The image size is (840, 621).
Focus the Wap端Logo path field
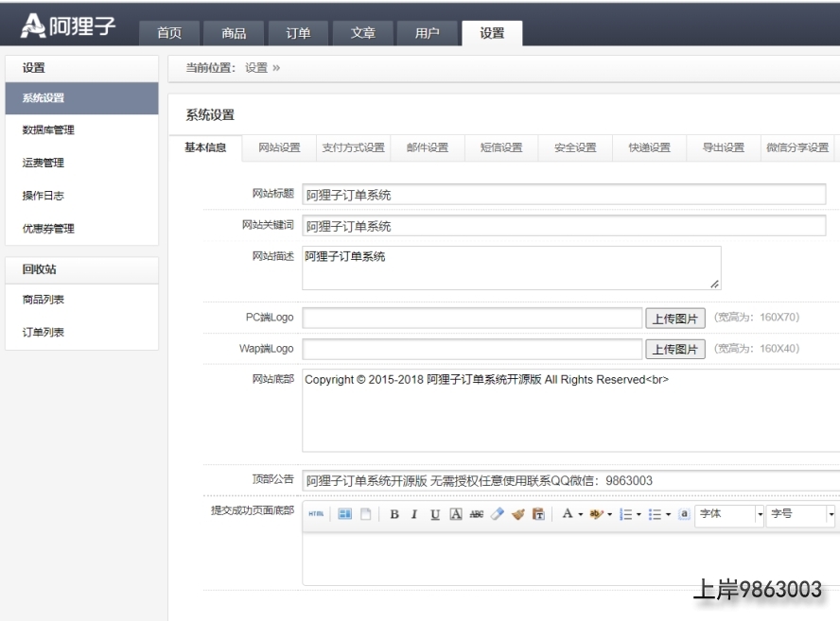pos(472,349)
